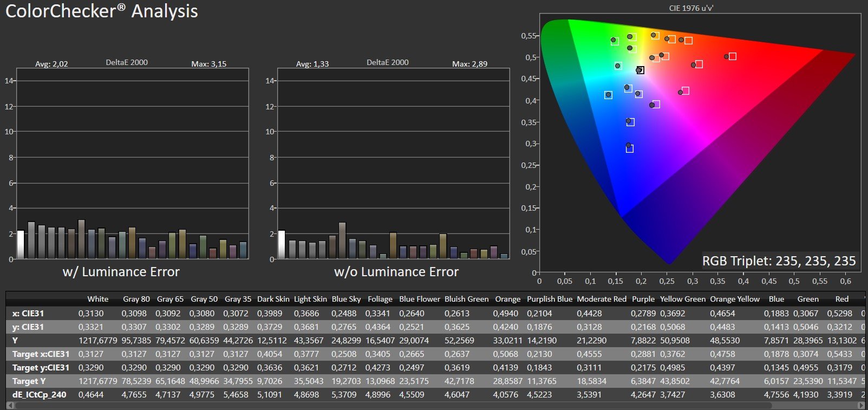Click the Orange column dE value 4,0576

pos(505,394)
